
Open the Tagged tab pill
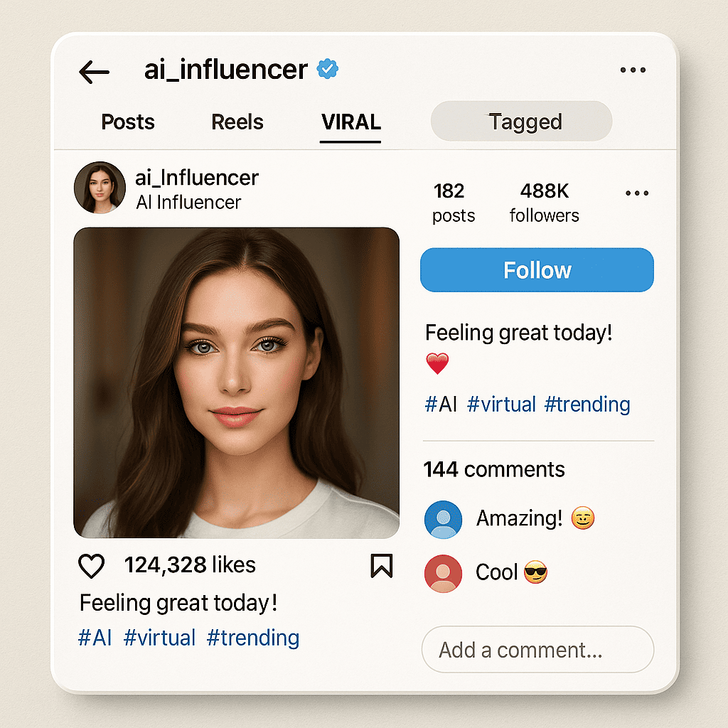521,121
